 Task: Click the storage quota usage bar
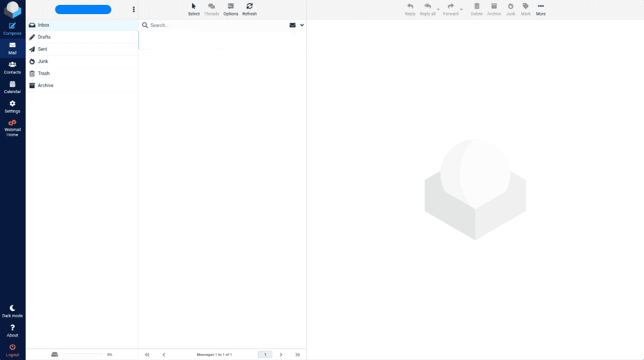[x=83, y=354]
